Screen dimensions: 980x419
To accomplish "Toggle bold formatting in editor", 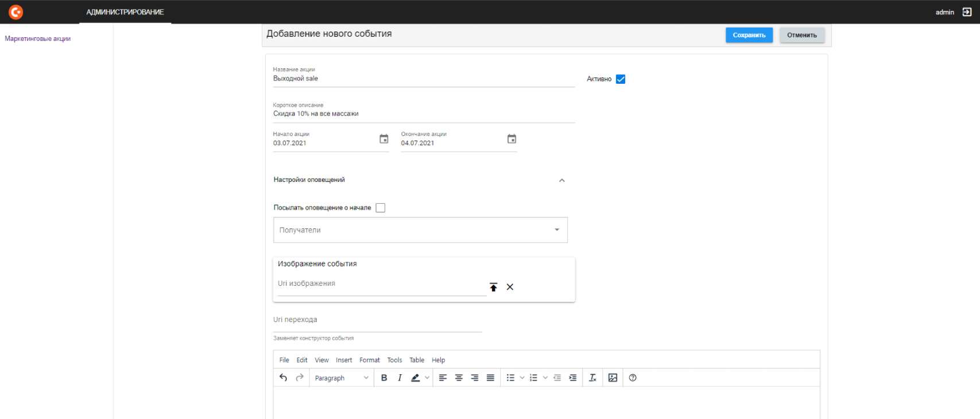I will coord(384,378).
